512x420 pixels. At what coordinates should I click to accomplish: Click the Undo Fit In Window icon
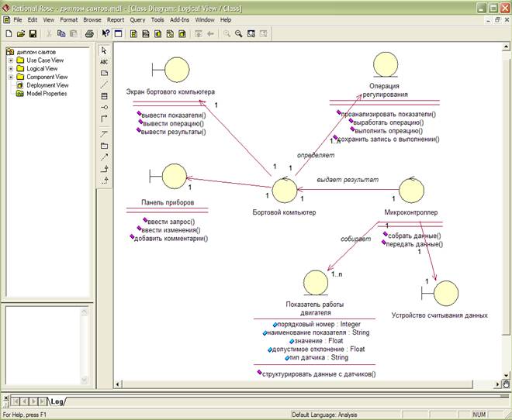[x=263, y=33]
